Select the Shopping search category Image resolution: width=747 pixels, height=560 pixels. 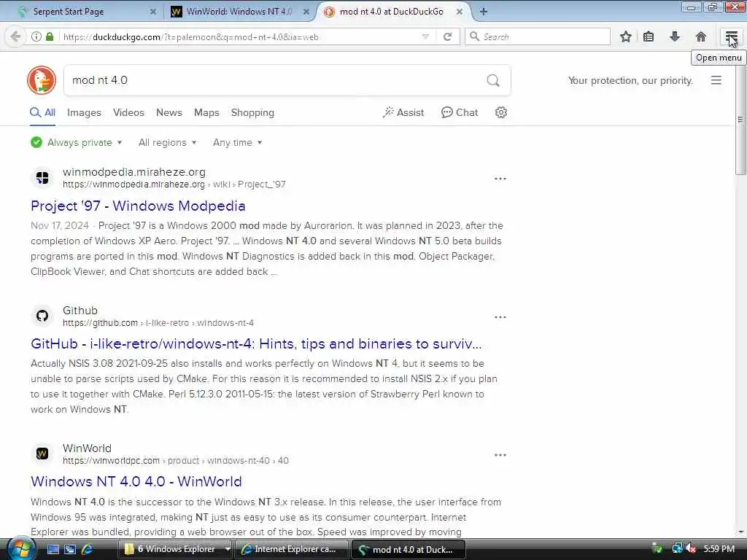(252, 113)
